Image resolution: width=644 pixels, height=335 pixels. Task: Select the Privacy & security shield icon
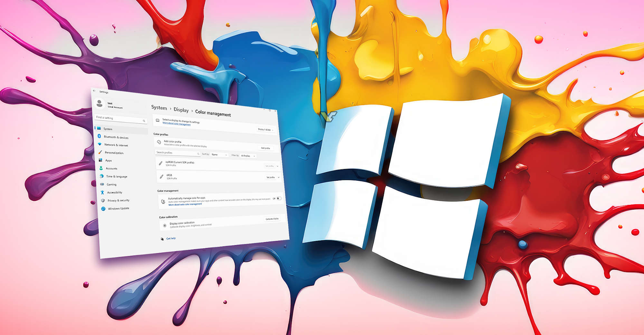[103, 200]
